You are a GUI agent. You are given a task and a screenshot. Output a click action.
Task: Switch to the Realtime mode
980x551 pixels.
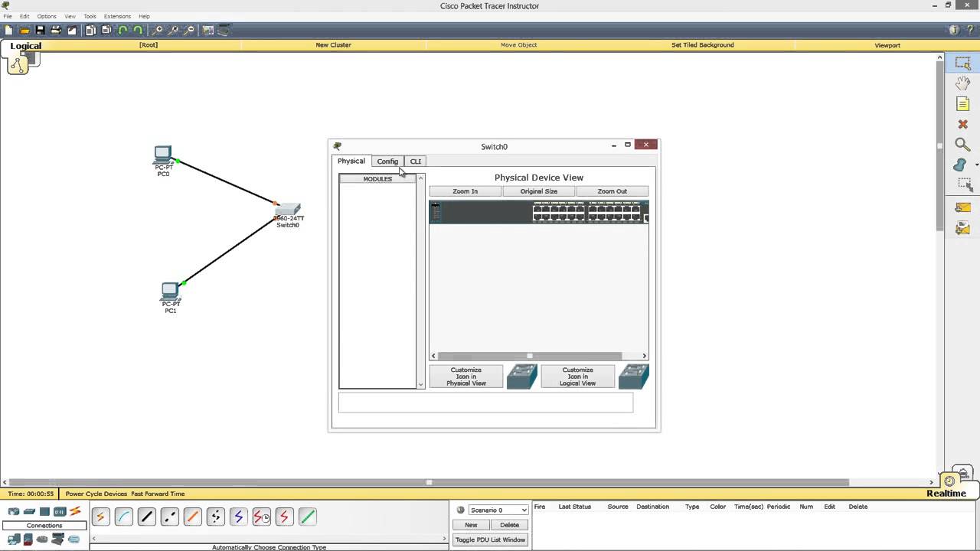click(x=946, y=493)
